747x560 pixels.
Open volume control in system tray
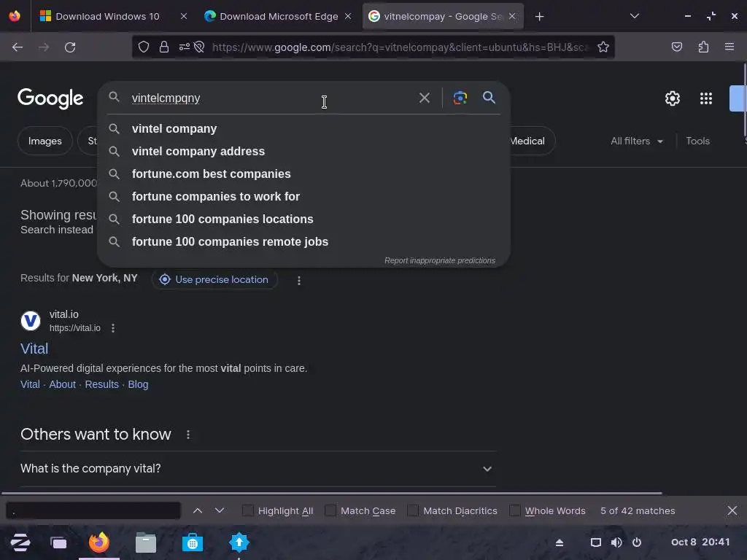click(x=616, y=542)
